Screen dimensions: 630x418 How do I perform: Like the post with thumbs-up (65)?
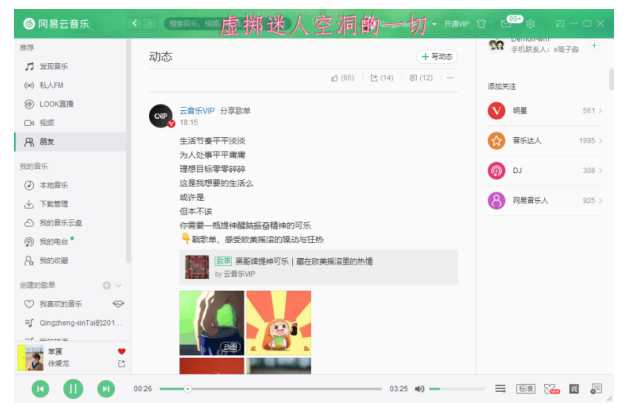click(342, 78)
